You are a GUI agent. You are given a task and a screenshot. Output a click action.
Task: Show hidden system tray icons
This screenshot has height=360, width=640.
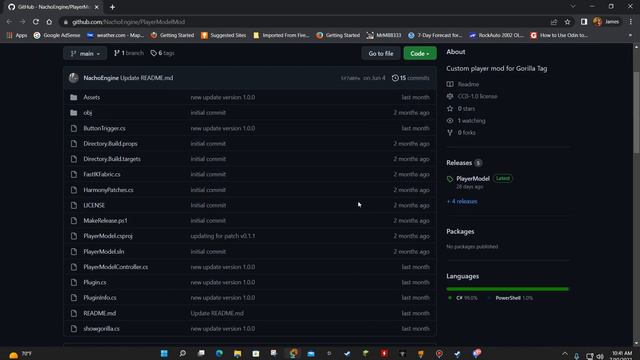coord(565,354)
